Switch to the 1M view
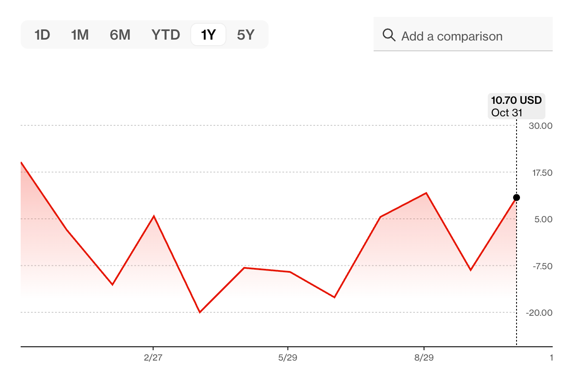The height and width of the screenshot is (392, 588). coord(80,34)
